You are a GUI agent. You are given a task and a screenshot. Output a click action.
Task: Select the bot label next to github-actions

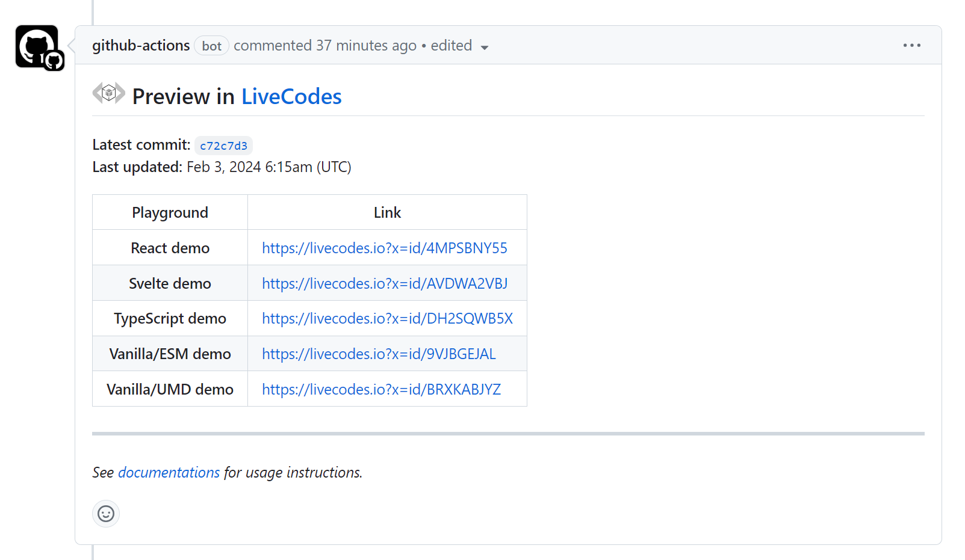tap(211, 46)
